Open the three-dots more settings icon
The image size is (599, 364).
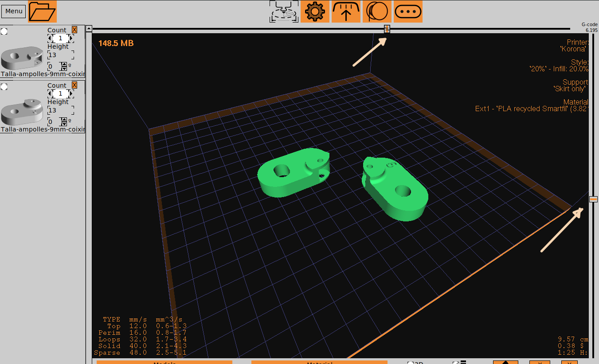[x=408, y=12]
